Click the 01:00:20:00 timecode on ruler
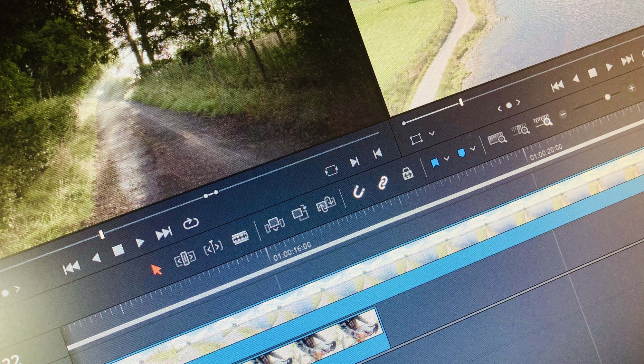 pyautogui.click(x=546, y=152)
